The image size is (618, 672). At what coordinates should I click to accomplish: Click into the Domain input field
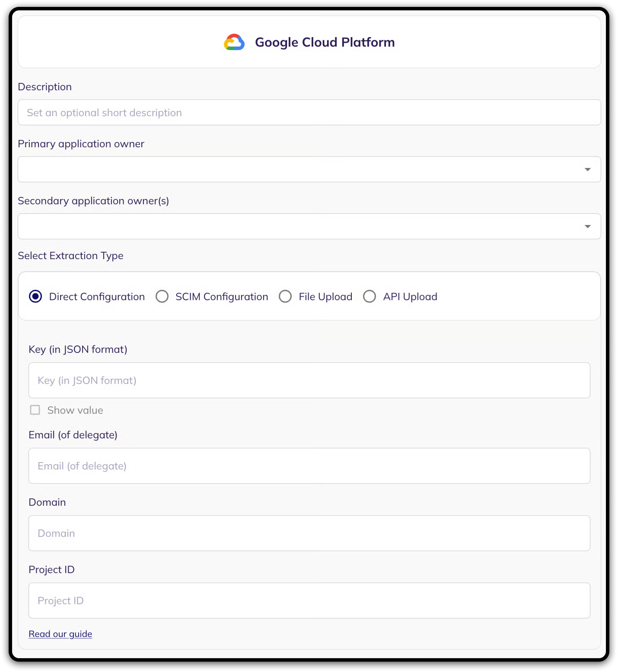309,533
